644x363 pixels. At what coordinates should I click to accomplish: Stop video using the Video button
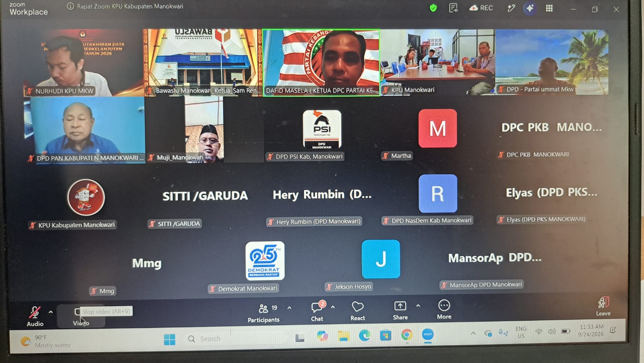[x=80, y=316]
